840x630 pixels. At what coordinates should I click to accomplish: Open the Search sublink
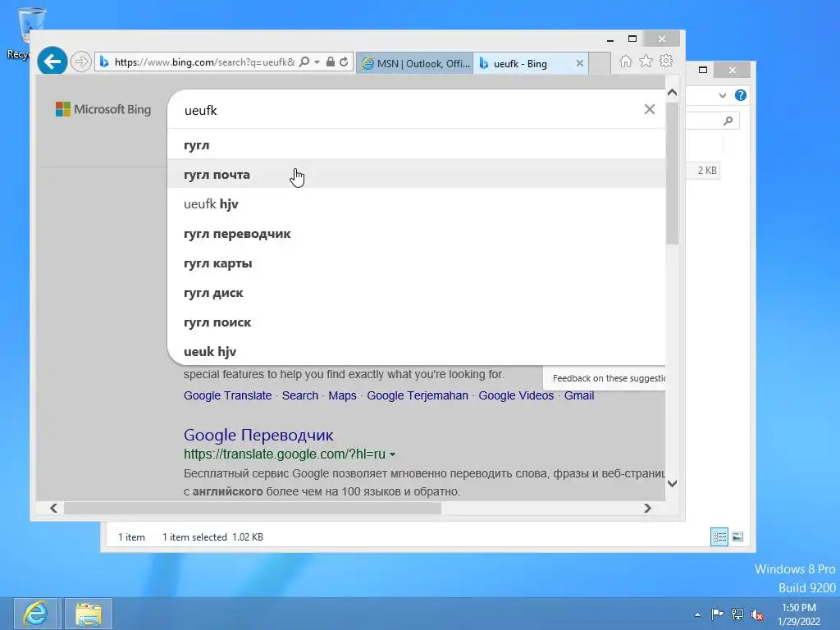(300, 395)
